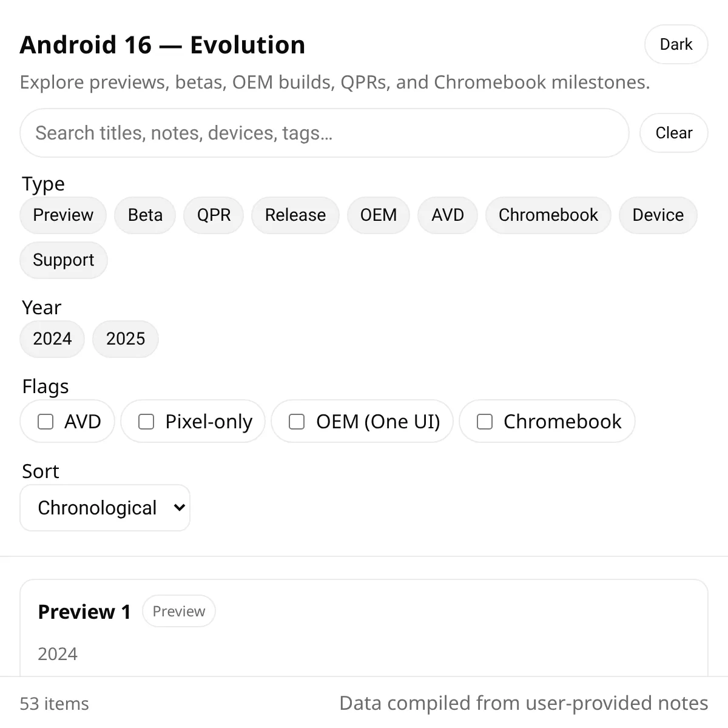The width and height of the screenshot is (728, 728).
Task: Focus the search titles input field
Action: 325,133
